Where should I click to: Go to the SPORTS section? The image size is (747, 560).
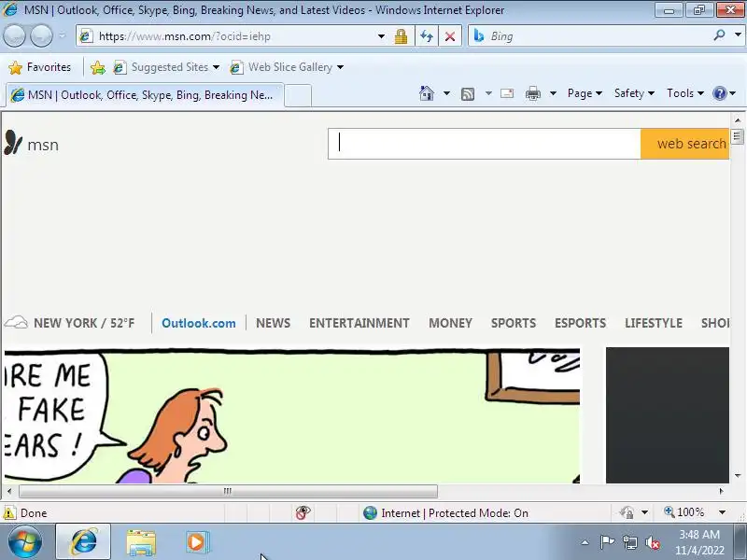[513, 323]
